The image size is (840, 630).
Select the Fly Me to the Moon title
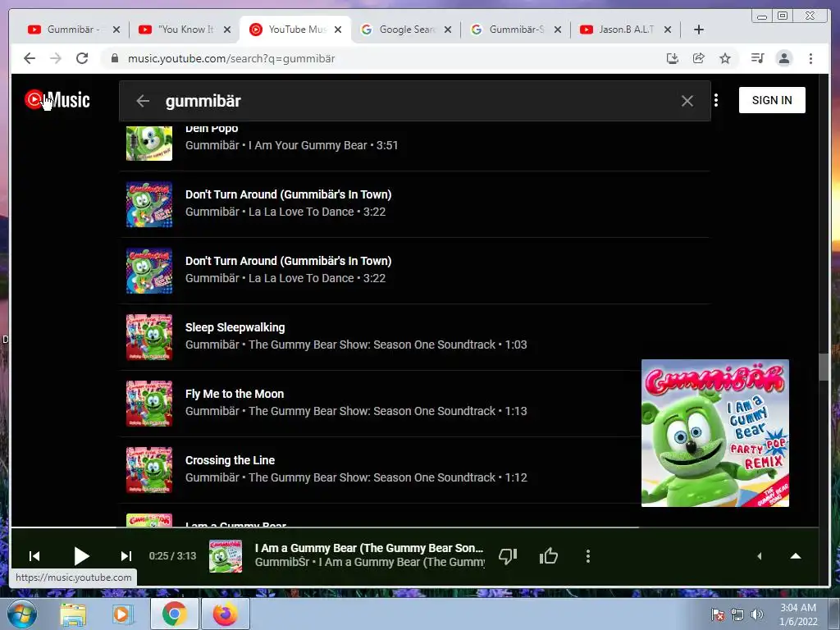[235, 394]
